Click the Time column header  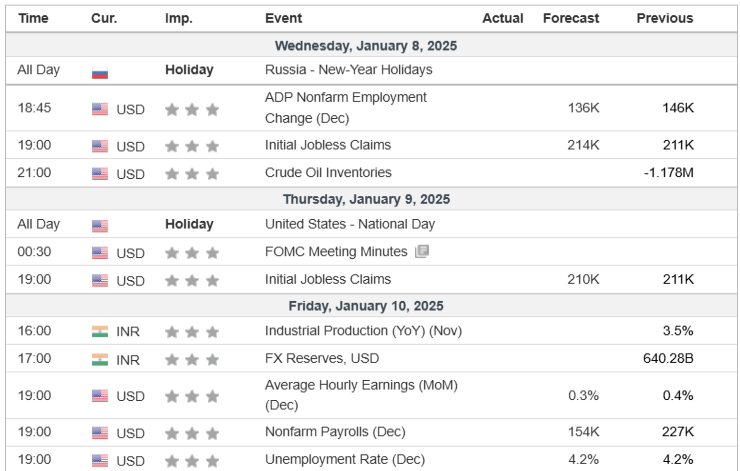pyautogui.click(x=33, y=18)
